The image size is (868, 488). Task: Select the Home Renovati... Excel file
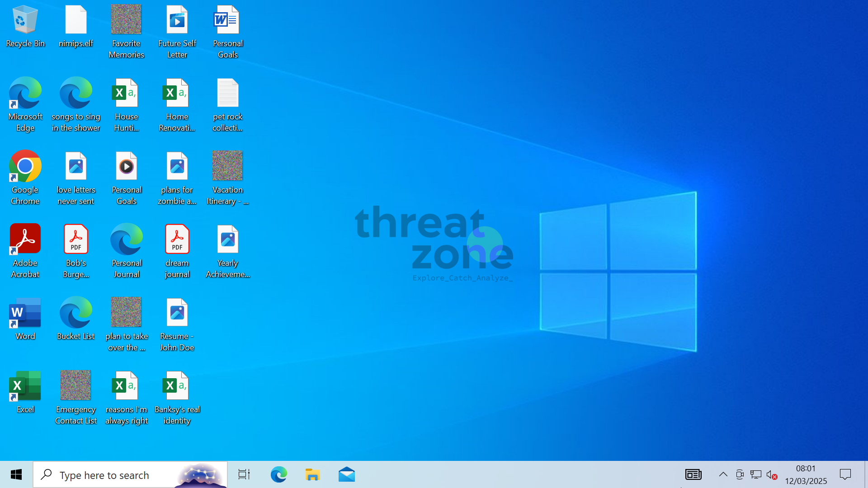pyautogui.click(x=177, y=105)
